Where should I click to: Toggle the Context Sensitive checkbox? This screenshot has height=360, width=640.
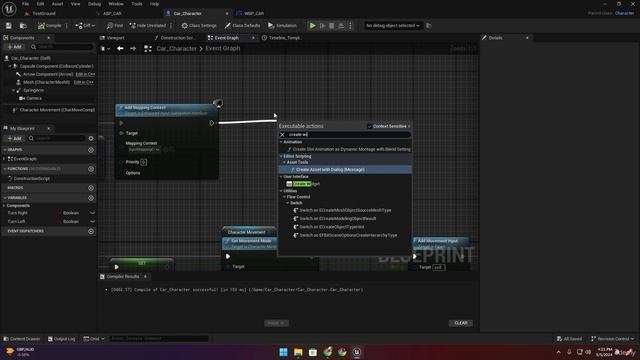(x=369, y=127)
